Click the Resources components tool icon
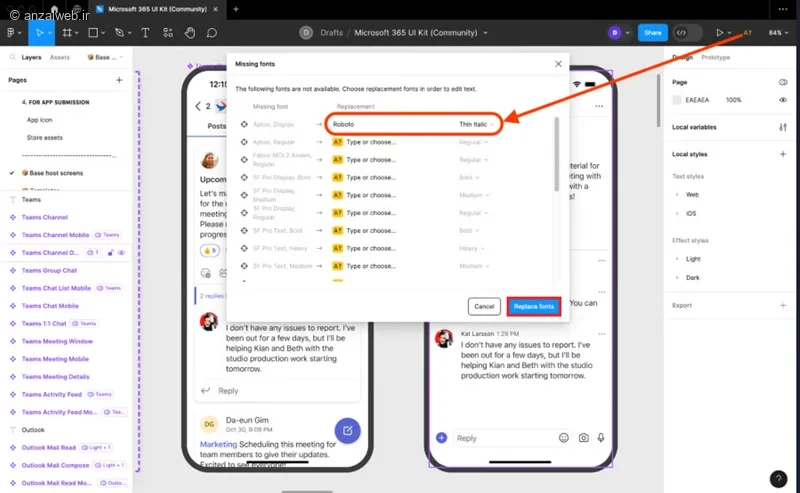 [168, 32]
